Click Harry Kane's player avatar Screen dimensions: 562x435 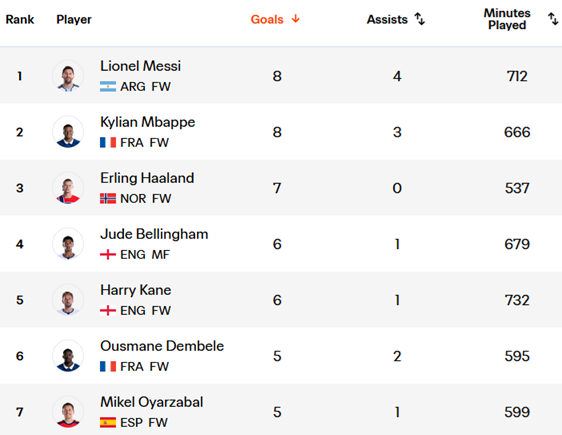tap(68, 300)
